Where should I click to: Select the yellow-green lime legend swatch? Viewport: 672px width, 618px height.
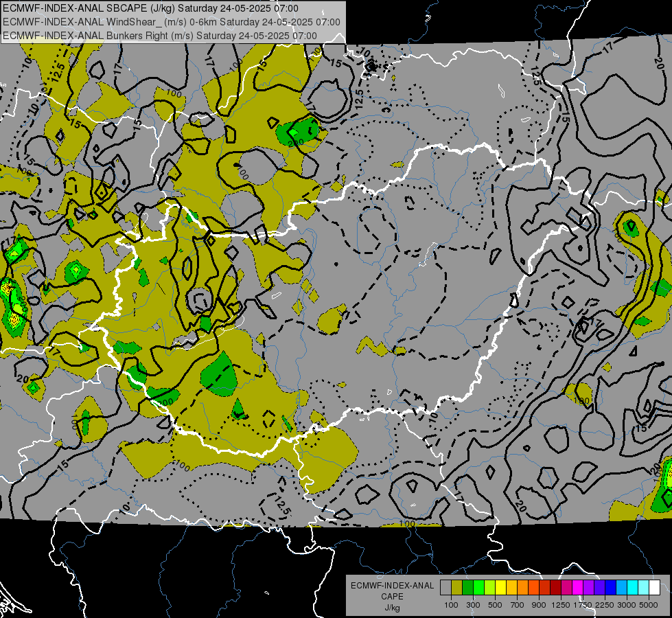tap(489, 587)
